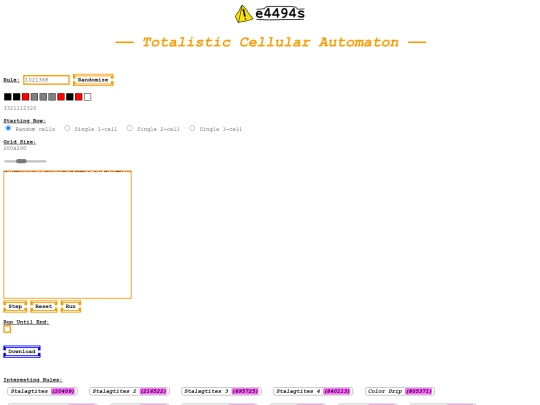Advance one generation with Step button
This screenshot has height=405, width=540.
tap(15, 307)
